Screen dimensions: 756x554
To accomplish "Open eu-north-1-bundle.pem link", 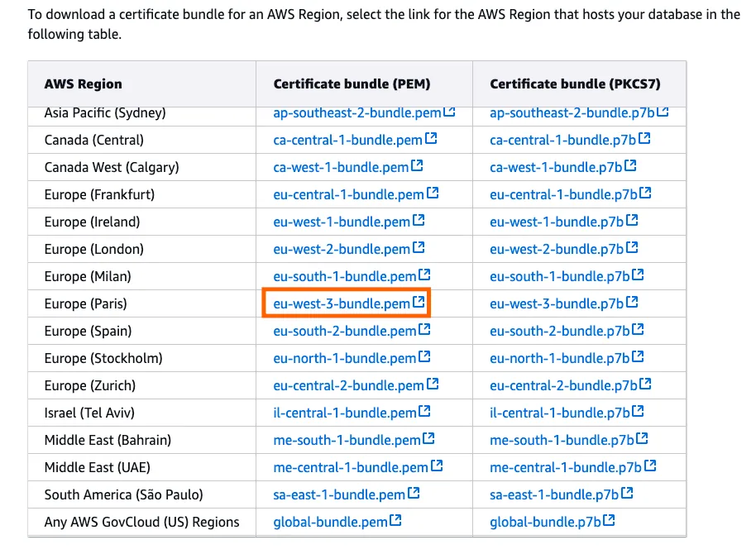I will point(352,358).
